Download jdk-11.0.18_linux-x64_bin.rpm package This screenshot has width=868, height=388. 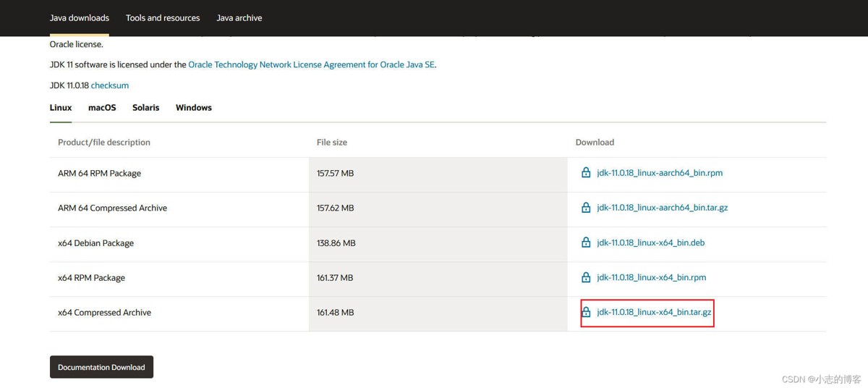click(651, 277)
